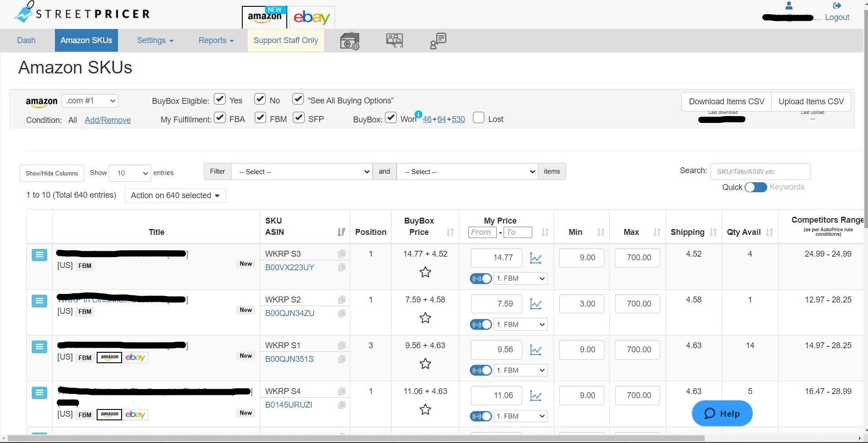Open row menu icon for WKRP S4
This screenshot has width=868, height=443.
coord(39,393)
